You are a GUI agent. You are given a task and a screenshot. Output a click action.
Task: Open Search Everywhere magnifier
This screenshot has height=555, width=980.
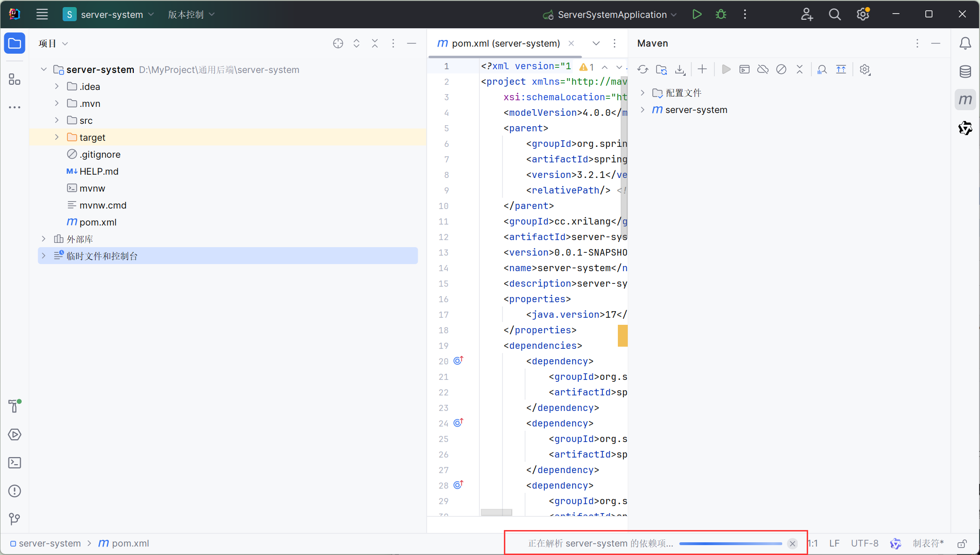click(x=834, y=14)
